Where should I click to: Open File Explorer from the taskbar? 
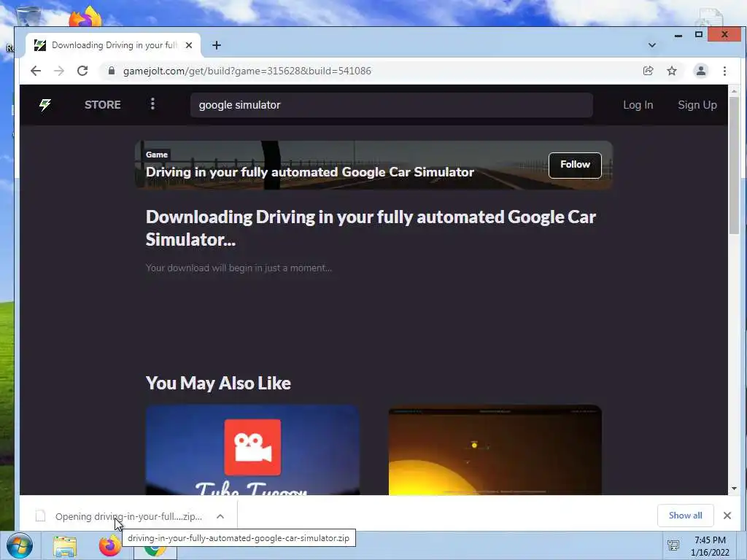[x=65, y=546]
